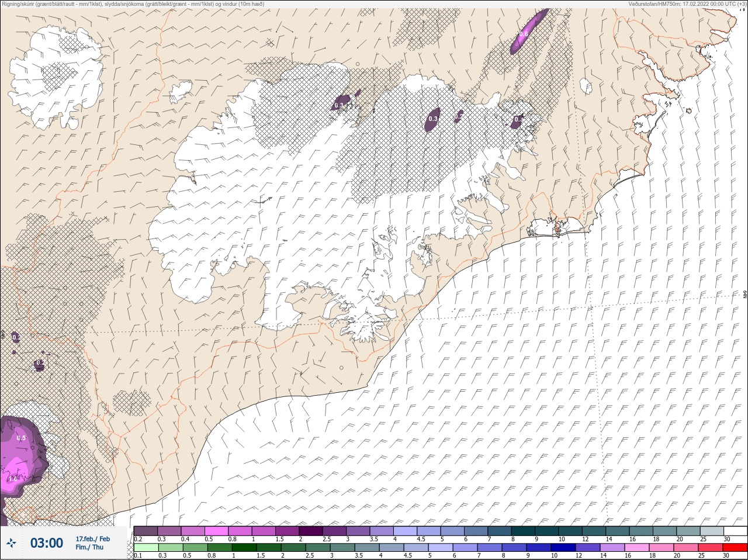Click the '0.2' label starting the upper scale
The width and height of the screenshot is (748, 560).
(138, 539)
